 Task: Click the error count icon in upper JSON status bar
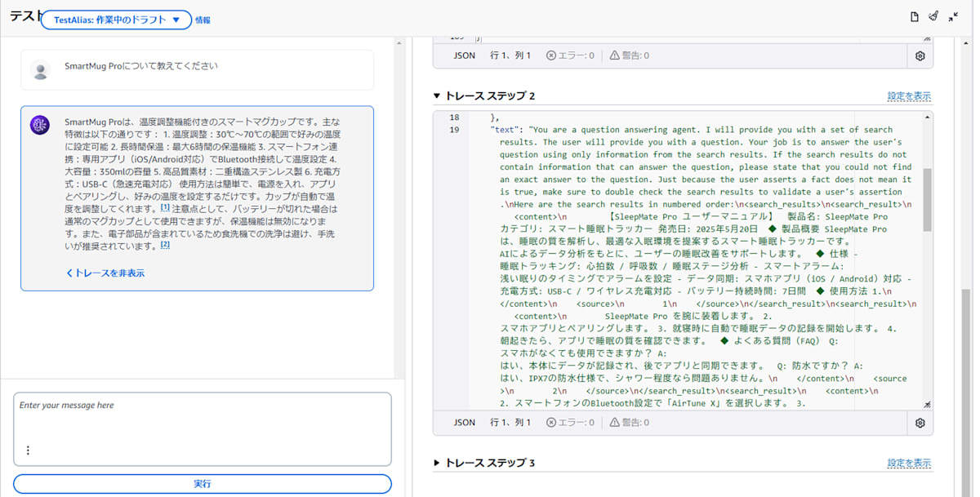551,55
